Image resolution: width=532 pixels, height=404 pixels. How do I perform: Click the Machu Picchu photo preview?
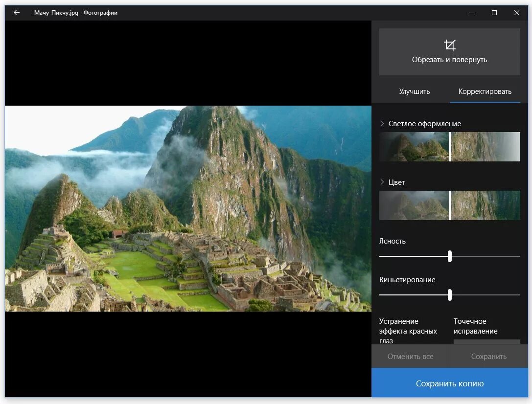(x=188, y=208)
